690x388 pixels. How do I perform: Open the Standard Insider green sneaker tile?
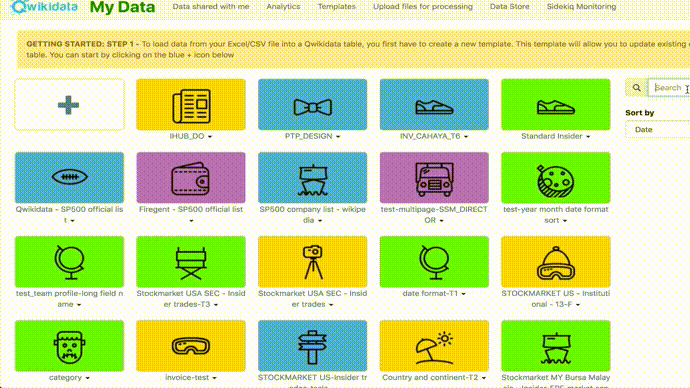tap(556, 105)
